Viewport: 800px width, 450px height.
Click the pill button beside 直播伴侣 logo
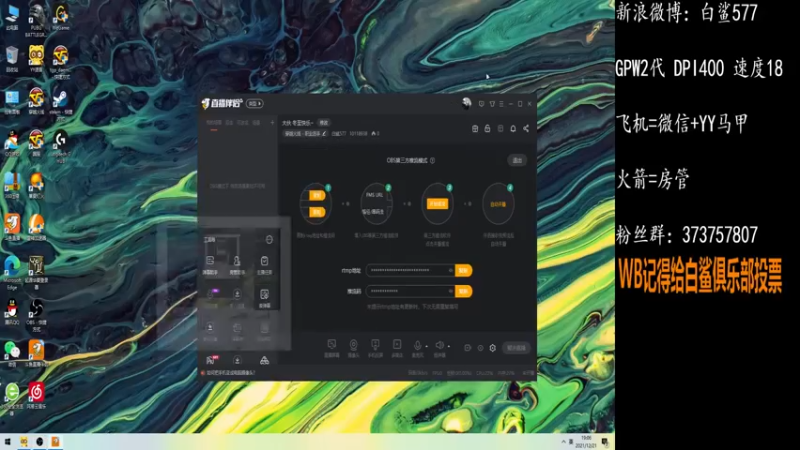coord(255,104)
